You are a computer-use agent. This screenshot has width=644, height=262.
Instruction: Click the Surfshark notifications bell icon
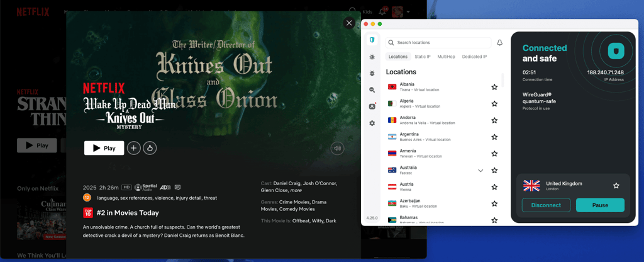pos(500,43)
